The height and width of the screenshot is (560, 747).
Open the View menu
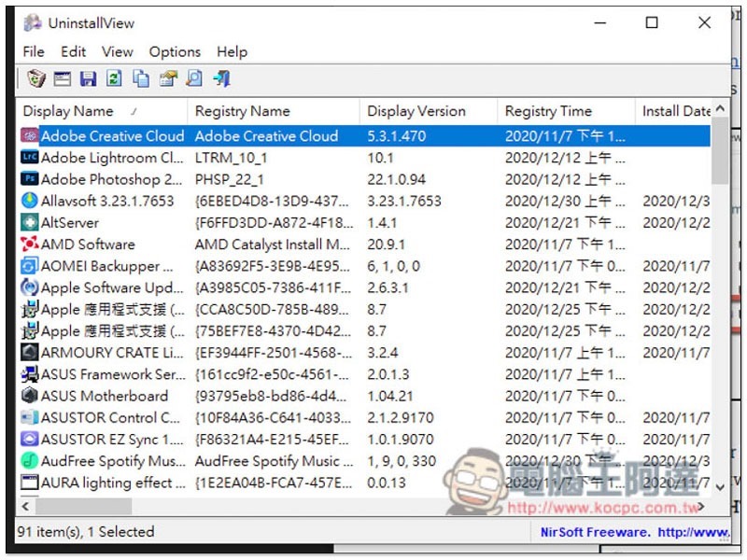coord(118,51)
